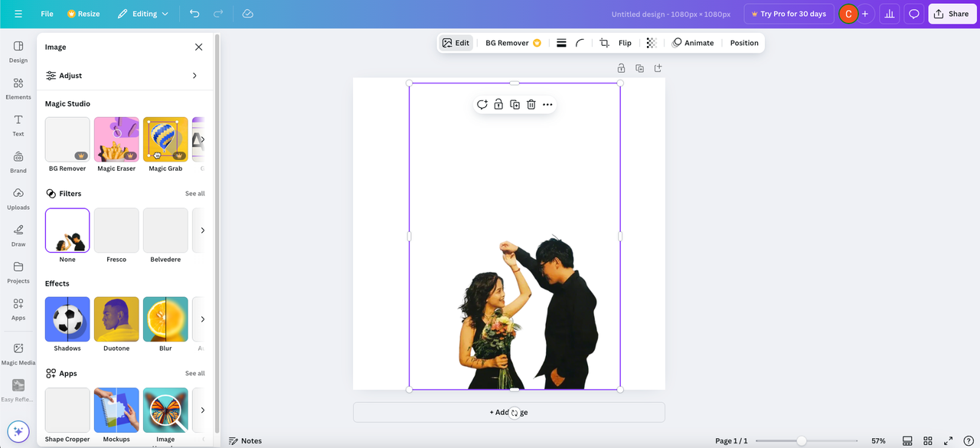See all Filters link
Image resolution: width=980 pixels, height=448 pixels.
point(194,194)
